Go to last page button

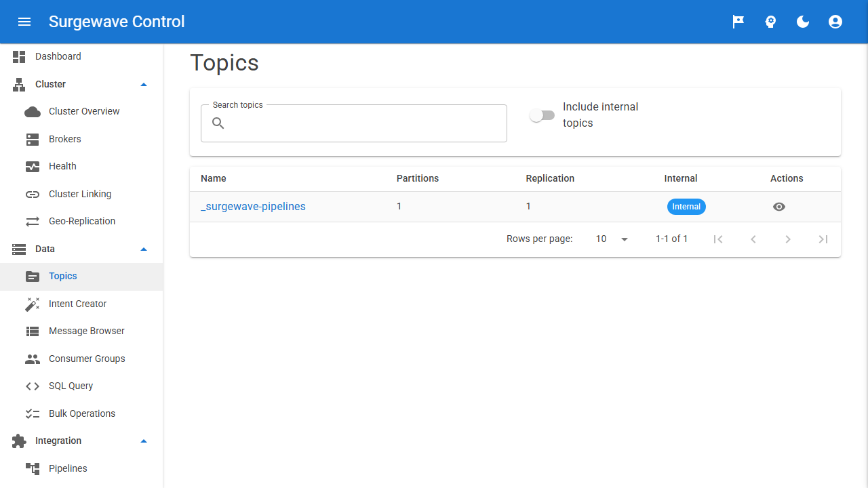(x=823, y=239)
